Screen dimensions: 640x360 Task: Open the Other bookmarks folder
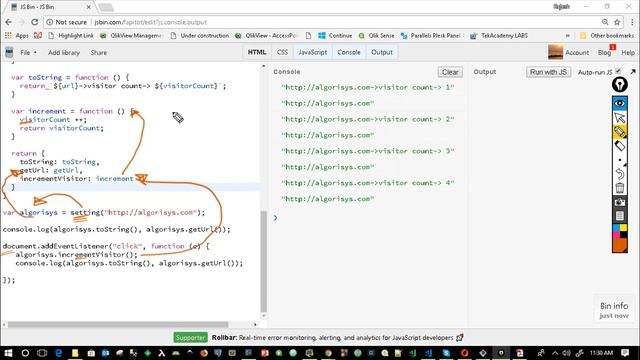607,36
